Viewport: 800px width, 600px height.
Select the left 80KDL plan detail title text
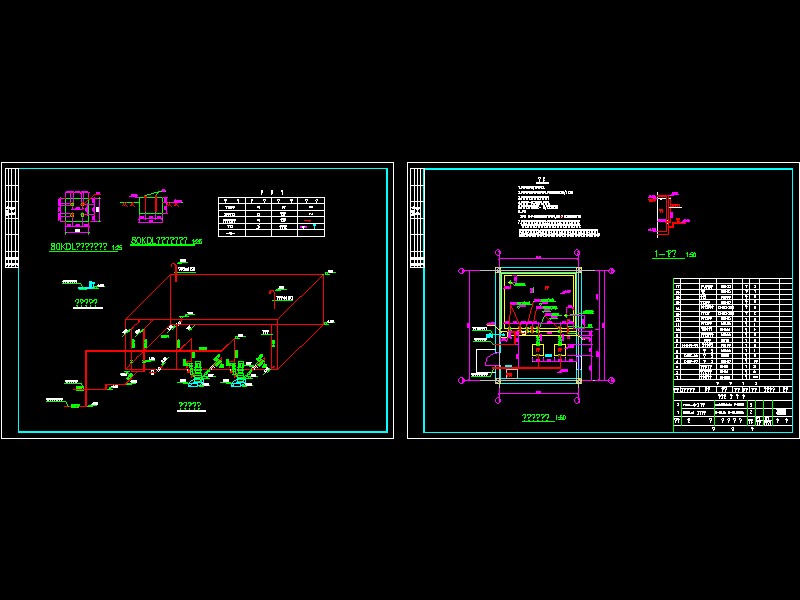pos(86,246)
